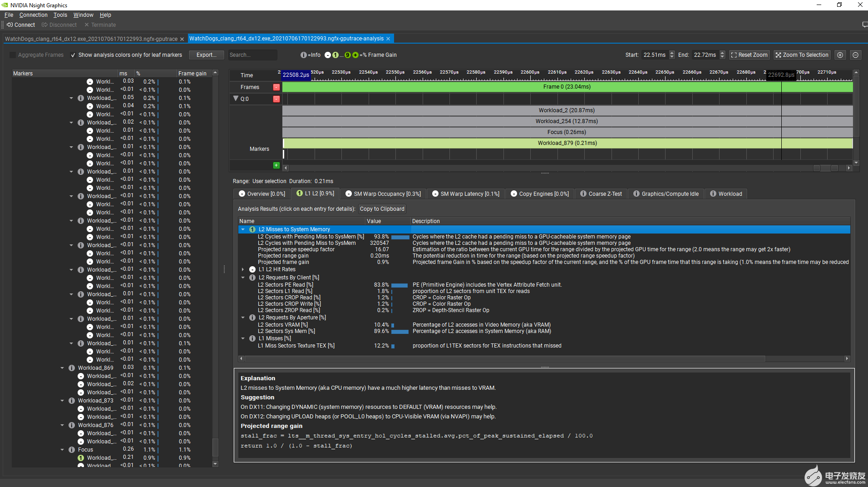Viewport: 868px width, 487px height.
Task: Open the File menu
Action: click(9, 15)
